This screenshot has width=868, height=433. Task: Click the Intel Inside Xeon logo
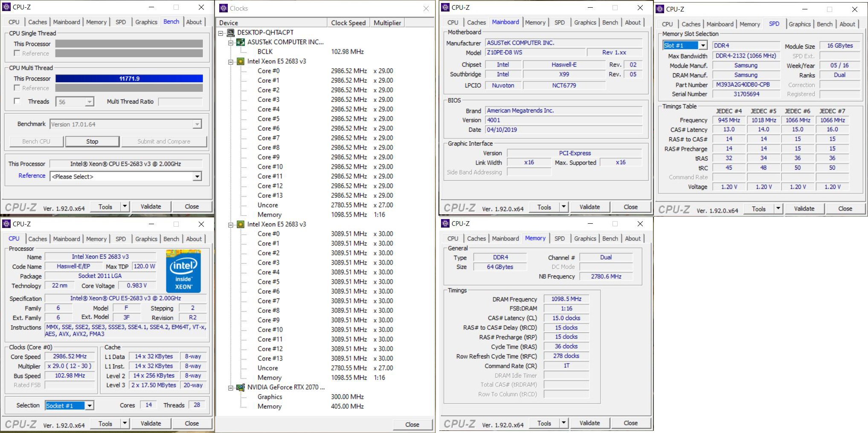[183, 271]
